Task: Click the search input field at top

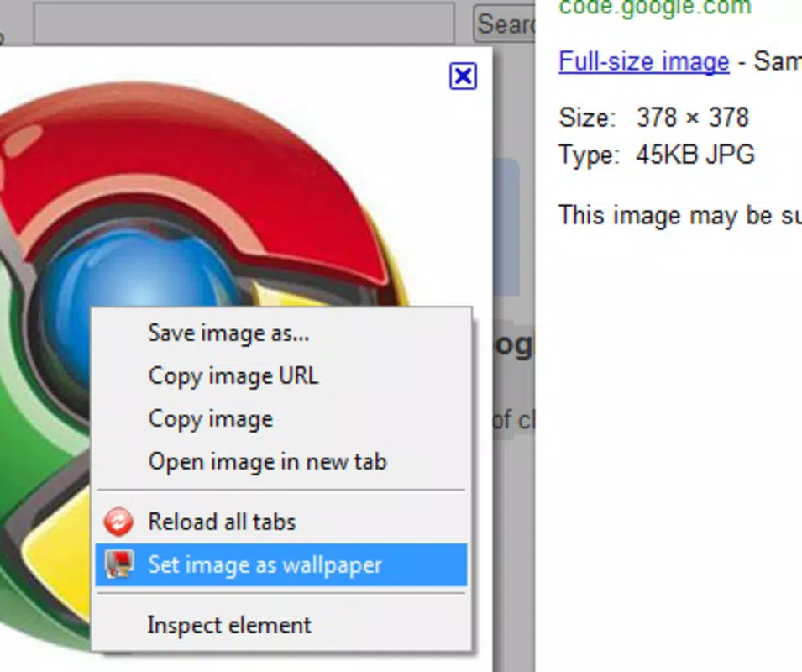Action: click(244, 23)
